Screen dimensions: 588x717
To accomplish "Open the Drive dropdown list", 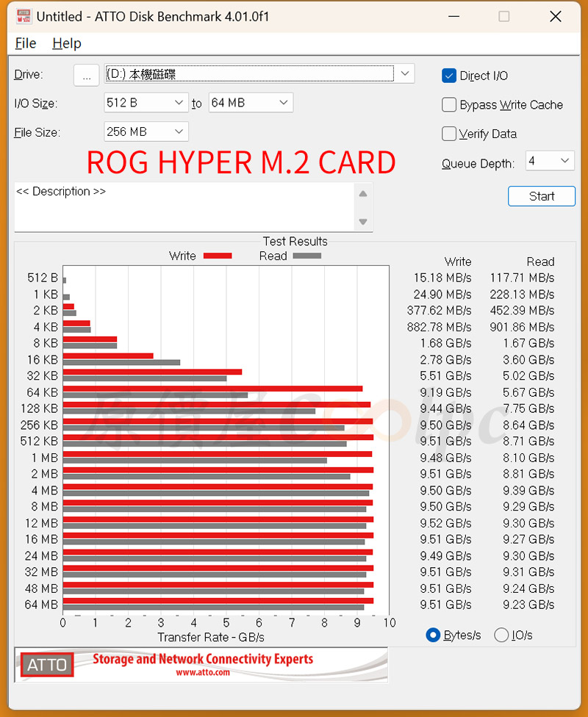I will pyautogui.click(x=404, y=73).
